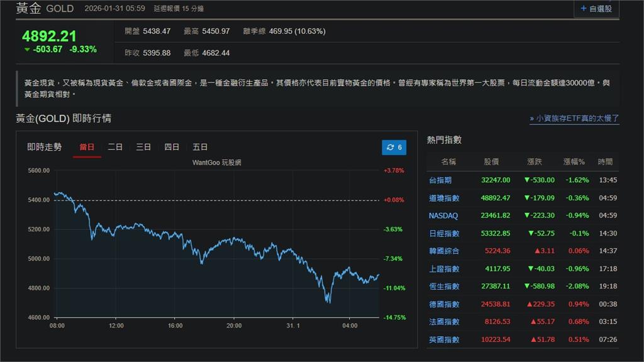Screen dimensions: 644x362
Task: Check the 日經指數 quote
Action: tap(443, 233)
